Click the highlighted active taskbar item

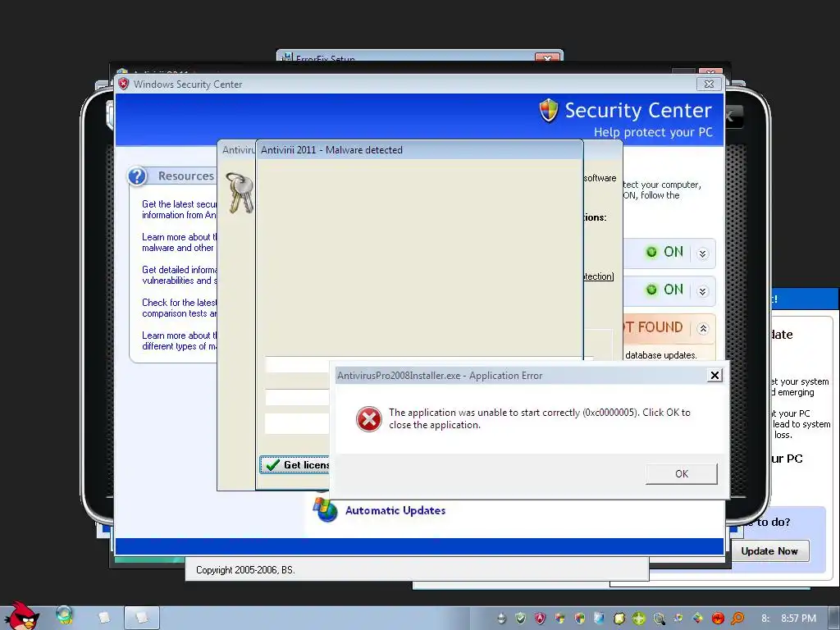(x=142, y=618)
